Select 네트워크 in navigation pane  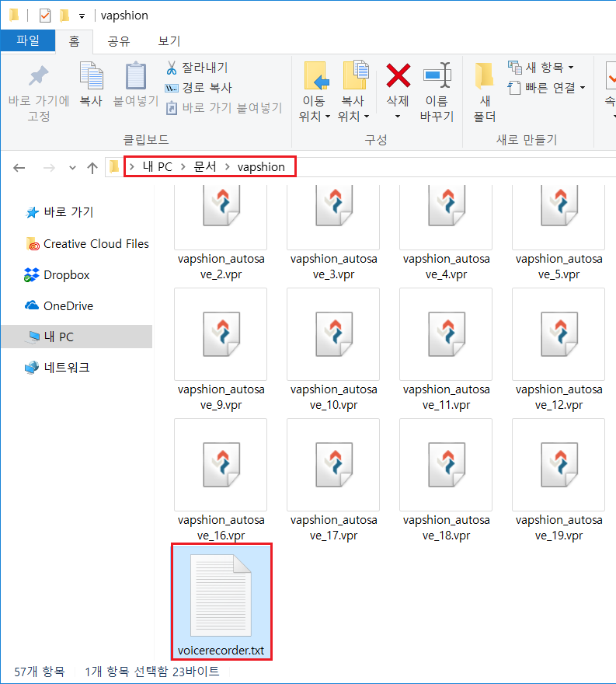57,368
